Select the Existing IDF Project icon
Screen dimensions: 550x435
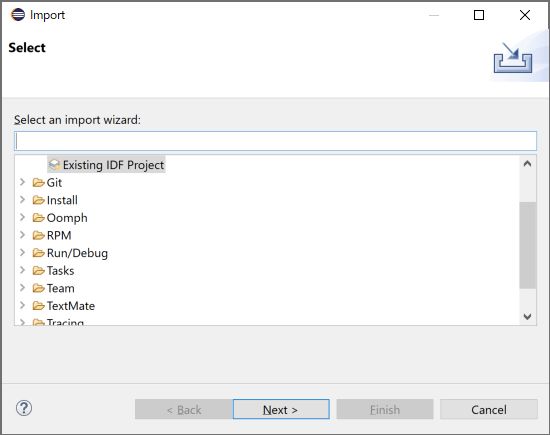click(54, 165)
